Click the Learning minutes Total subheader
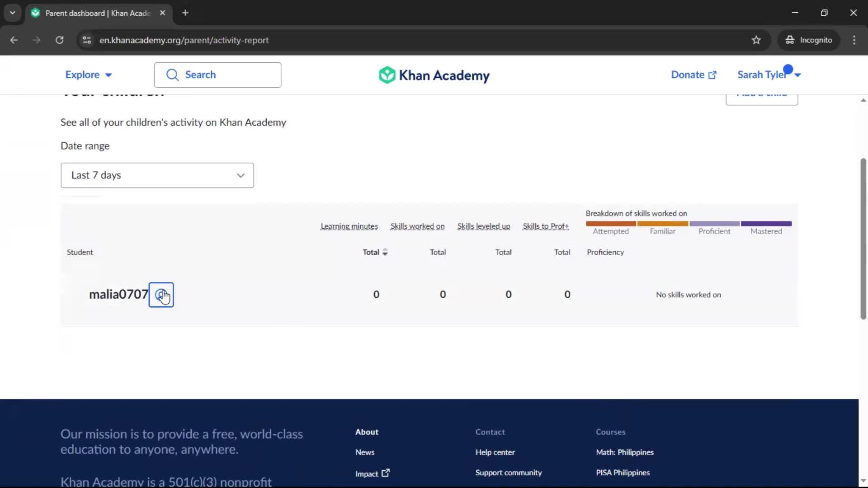 371,252
